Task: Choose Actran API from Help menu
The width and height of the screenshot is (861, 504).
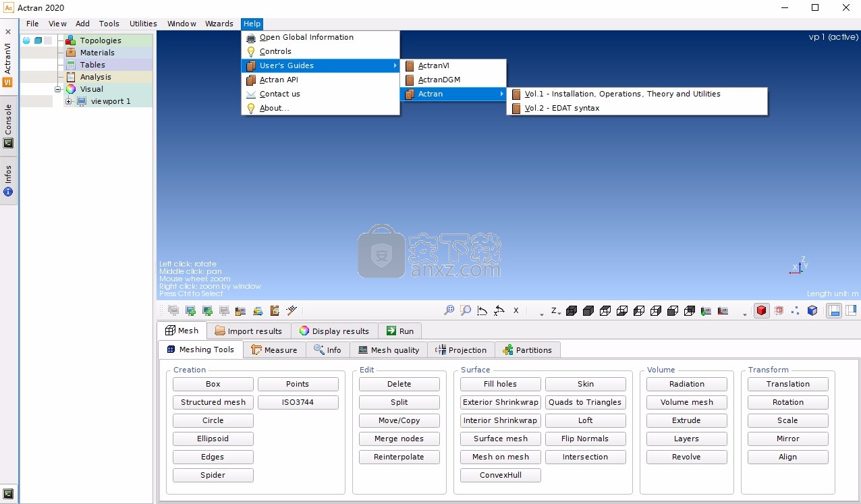Action: point(321,80)
